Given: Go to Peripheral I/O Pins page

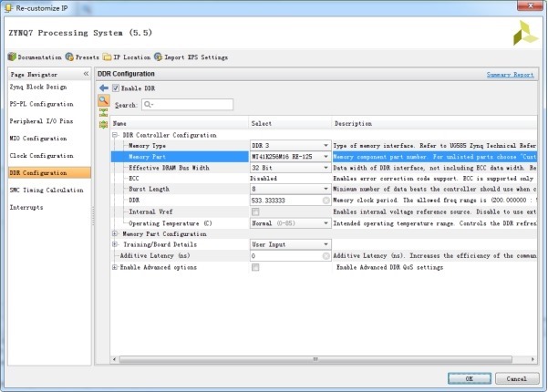Looking at the screenshot, I should click(x=41, y=121).
